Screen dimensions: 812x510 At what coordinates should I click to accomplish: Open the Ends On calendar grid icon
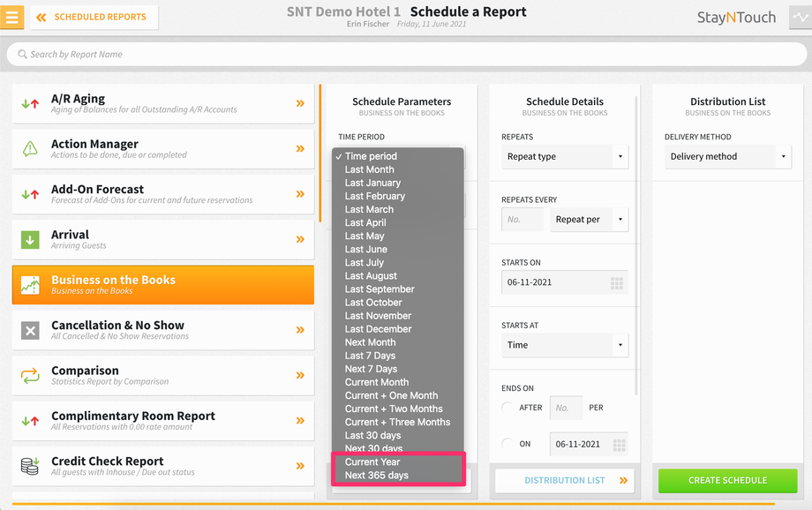pyautogui.click(x=619, y=445)
